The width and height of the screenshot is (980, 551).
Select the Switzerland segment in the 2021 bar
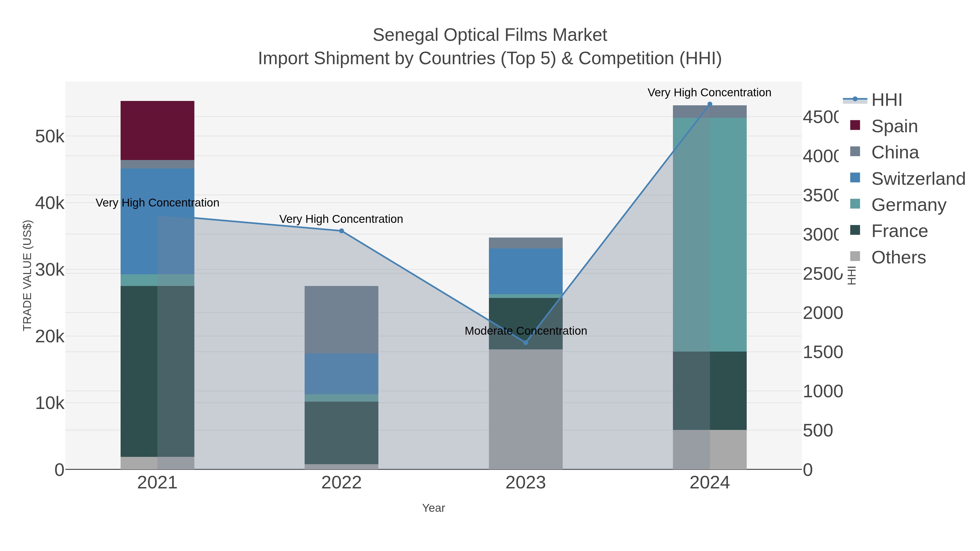(x=158, y=221)
